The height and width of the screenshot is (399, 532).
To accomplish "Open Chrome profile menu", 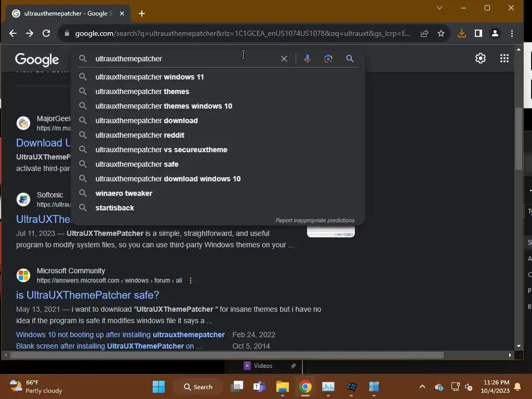I will point(495,33).
